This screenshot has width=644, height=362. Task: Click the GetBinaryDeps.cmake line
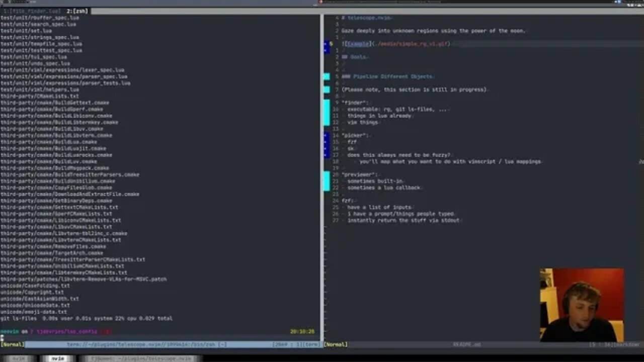[x=56, y=201]
